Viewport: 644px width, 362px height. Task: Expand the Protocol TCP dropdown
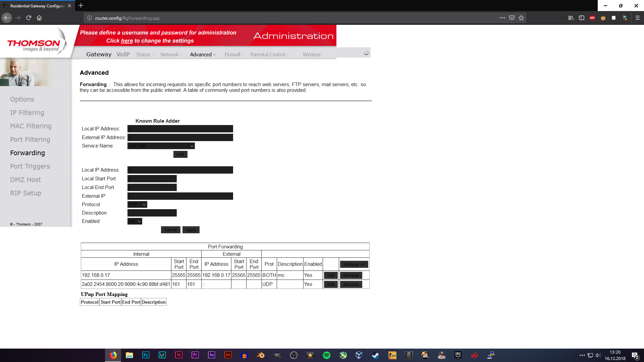[137, 204]
